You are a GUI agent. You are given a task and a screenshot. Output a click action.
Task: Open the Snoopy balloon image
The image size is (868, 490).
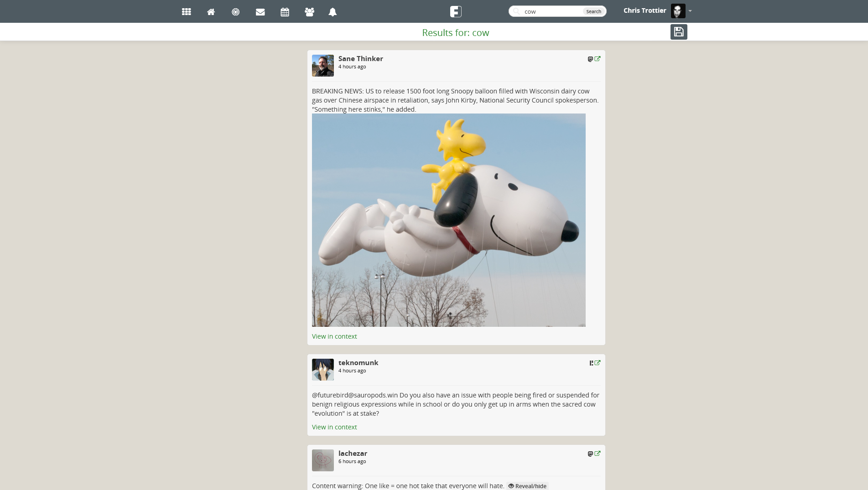click(449, 220)
